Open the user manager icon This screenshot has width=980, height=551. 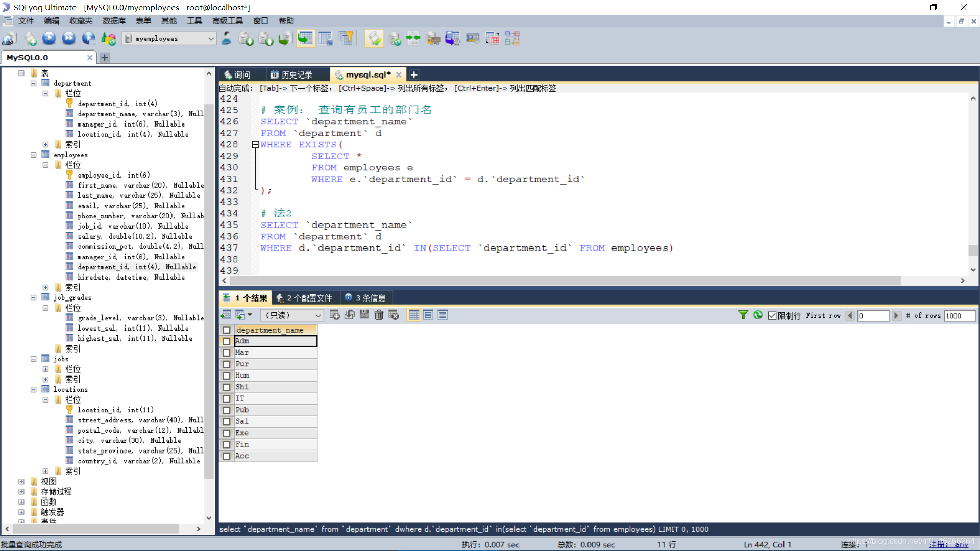point(227,39)
